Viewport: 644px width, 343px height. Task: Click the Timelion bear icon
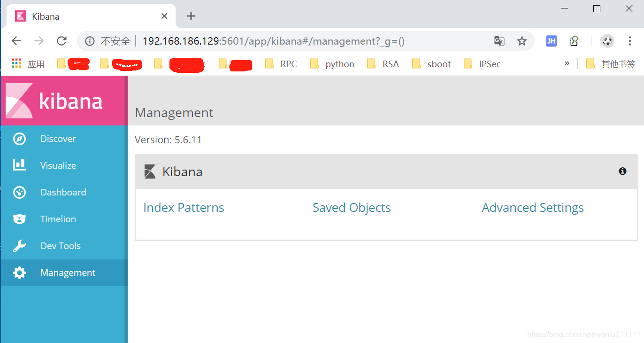tap(19, 219)
